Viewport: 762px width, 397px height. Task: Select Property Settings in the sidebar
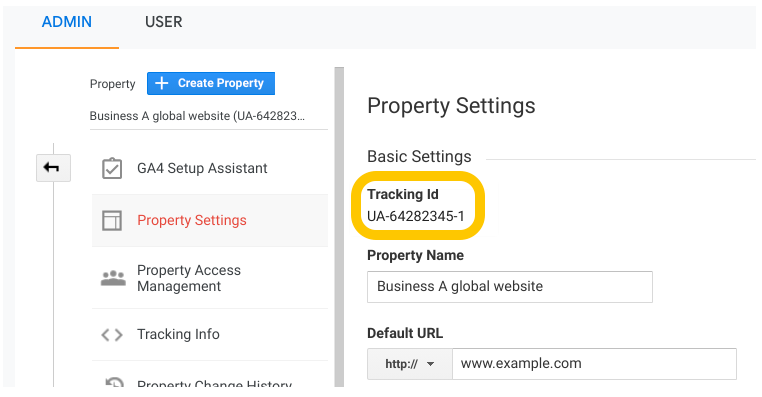(x=210, y=221)
